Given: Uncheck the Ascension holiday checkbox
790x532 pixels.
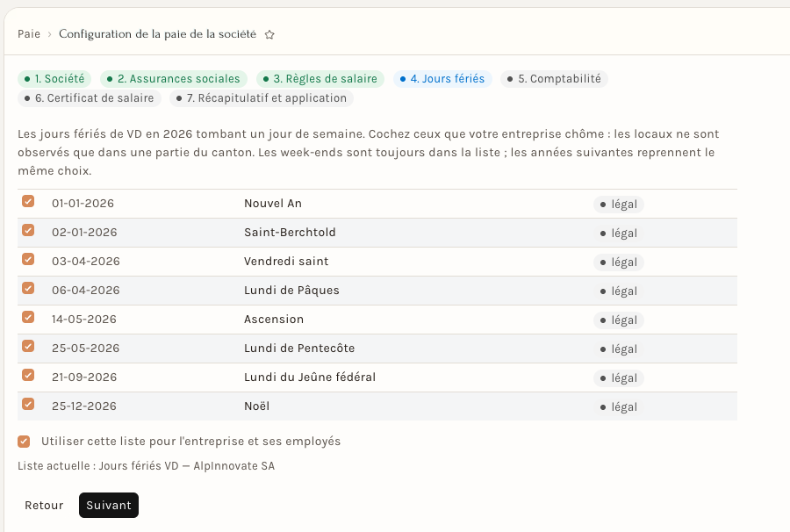Looking at the screenshot, I should pos(28,318).
